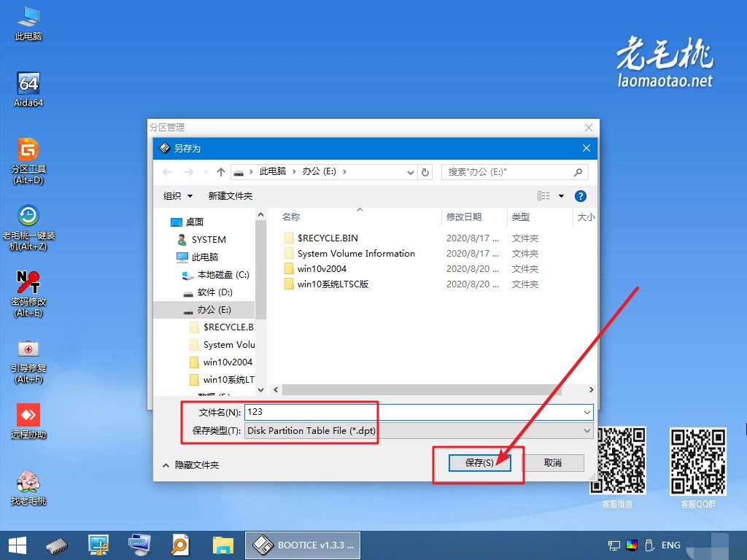Go back in the save dialog
The image size is (747, 560).
pos(167,172)
